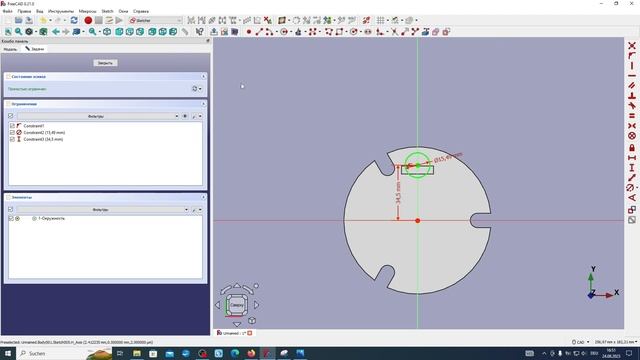Switch to the Задачи tab

[35, 49]
